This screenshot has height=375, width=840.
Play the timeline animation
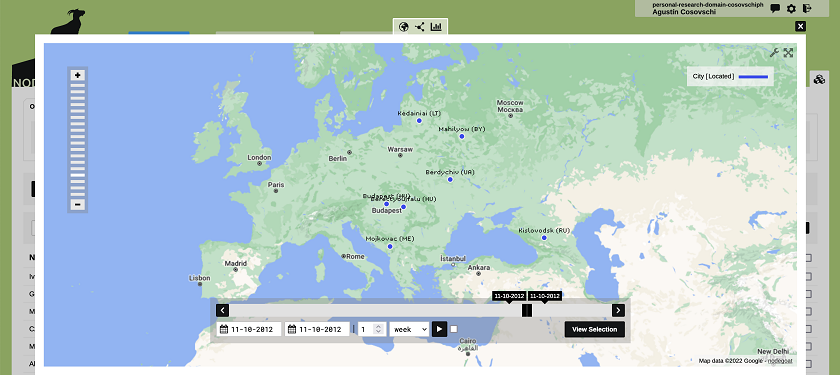pyautogui.click(x=439, y=329)
